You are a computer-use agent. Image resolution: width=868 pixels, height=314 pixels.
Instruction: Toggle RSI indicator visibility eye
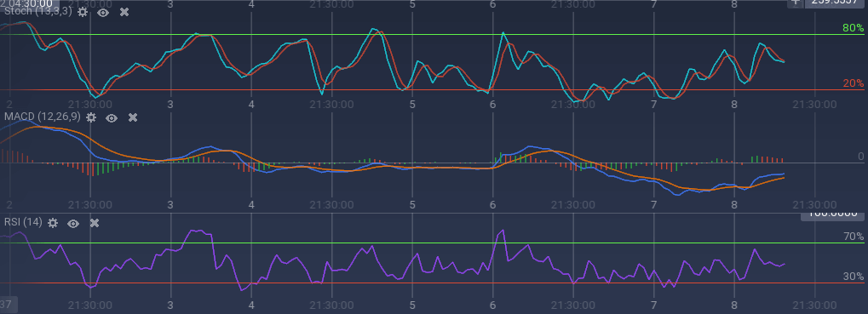pos(73,223)
